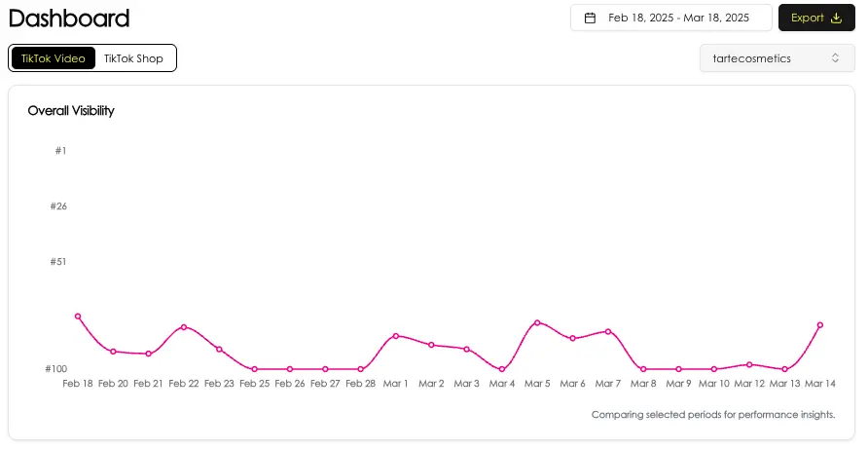Switch to the TikTok Video tab

click(54, 58)
